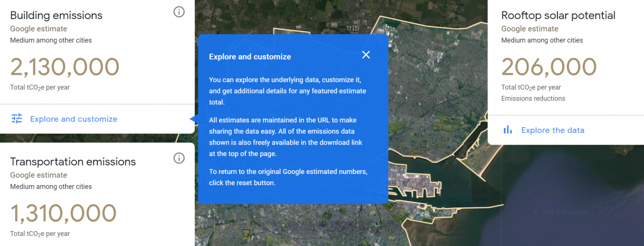Select the Rooftop solar potential card title
The width and height of the screenshot is (644, 246).
[x=558, y=15]
